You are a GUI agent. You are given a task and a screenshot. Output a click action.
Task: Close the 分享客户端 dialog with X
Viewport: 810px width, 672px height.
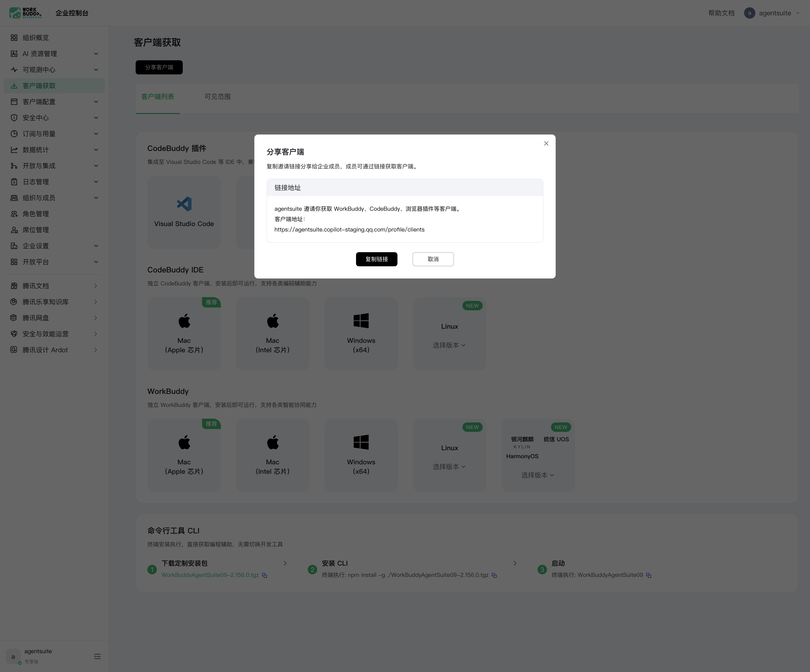546,143
